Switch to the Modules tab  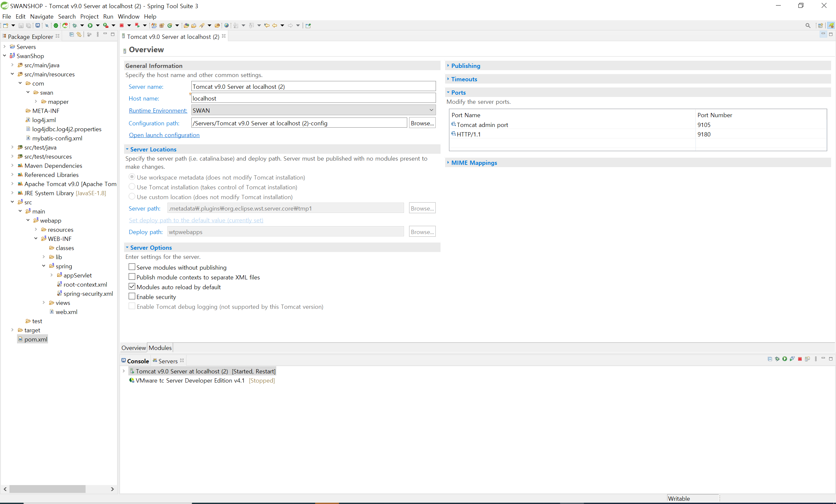[160, 348]
